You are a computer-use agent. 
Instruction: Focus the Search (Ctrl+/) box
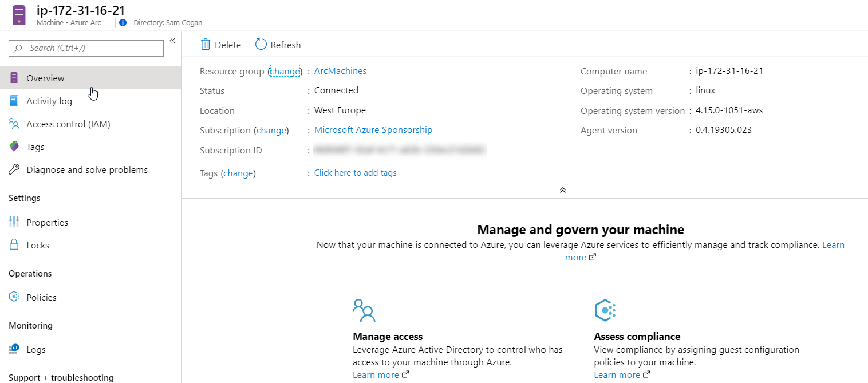click(86, 48)
